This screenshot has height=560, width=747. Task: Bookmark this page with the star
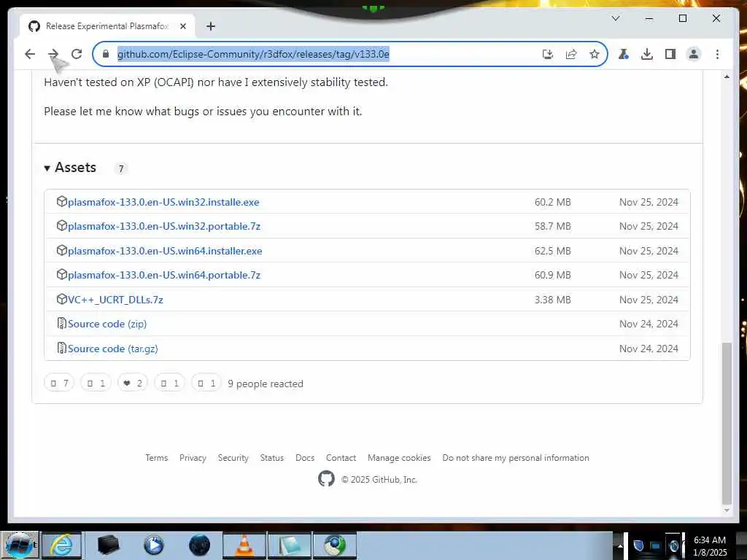click(594, 54)
